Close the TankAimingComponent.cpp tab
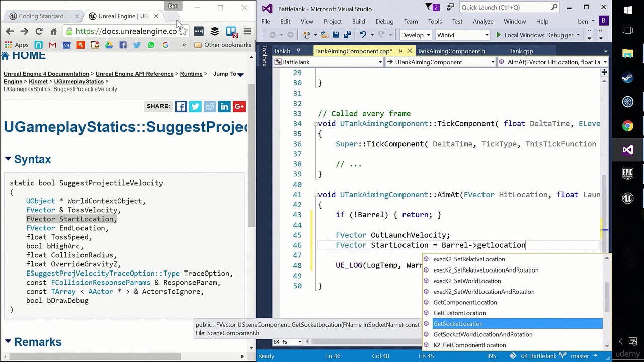This screenshot has width=644, height=362. pyautogui.click(x=410, y=51)
